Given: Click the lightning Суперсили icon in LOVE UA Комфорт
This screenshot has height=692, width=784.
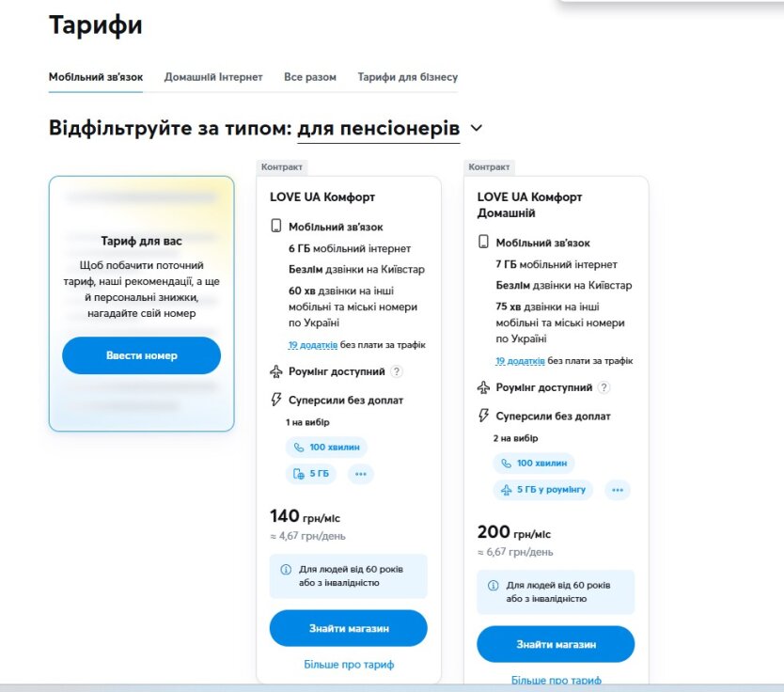Looking at the screenshot, I should (x=276, y=400).
